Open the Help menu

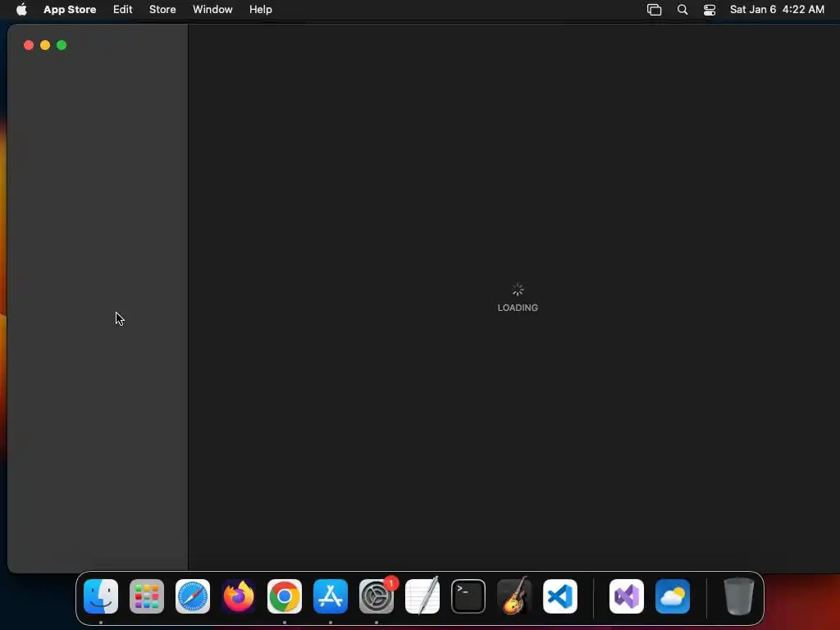click(x=260, y=10)
